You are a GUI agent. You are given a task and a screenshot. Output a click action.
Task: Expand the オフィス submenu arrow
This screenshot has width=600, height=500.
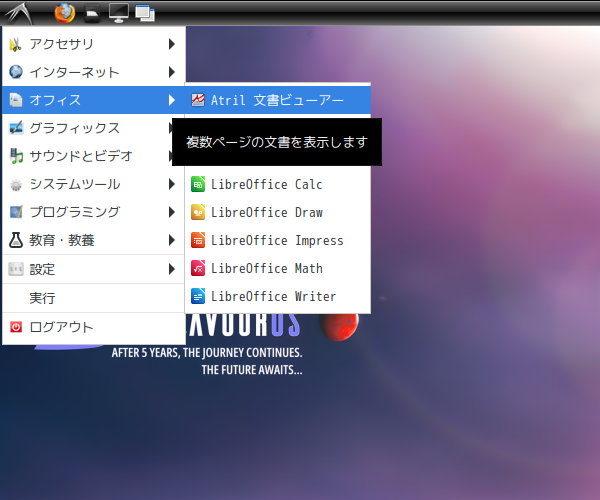(x=172, y=100)
